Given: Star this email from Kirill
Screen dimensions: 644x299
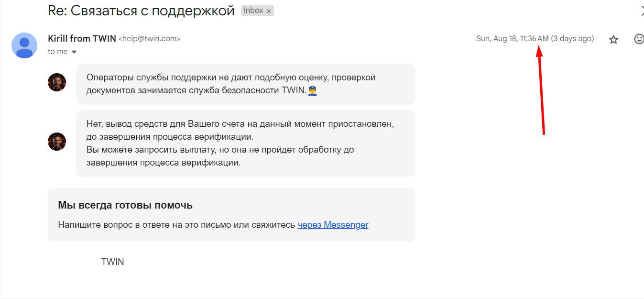Looking at the screenshot, I should pos(613,40).
